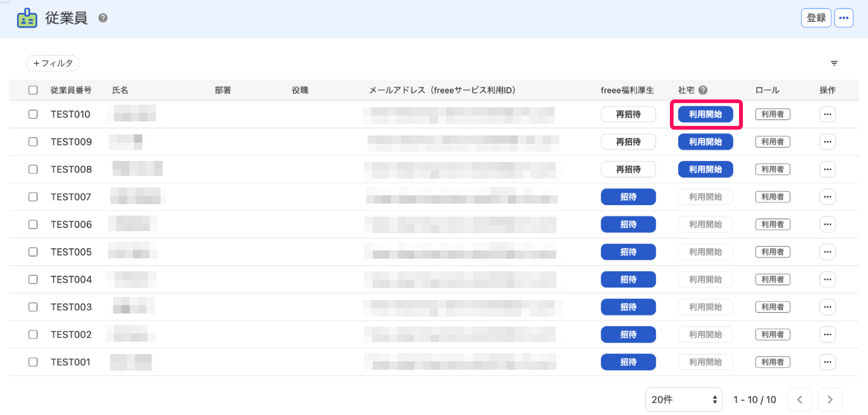Add a filter with +フィルタ
Viewport: 868px width, 415px height.
coord(53,64)
